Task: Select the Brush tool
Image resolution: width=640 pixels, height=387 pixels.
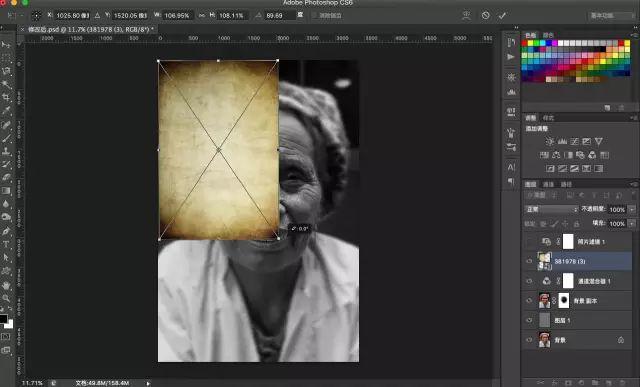Action: (x=6, y=138)
